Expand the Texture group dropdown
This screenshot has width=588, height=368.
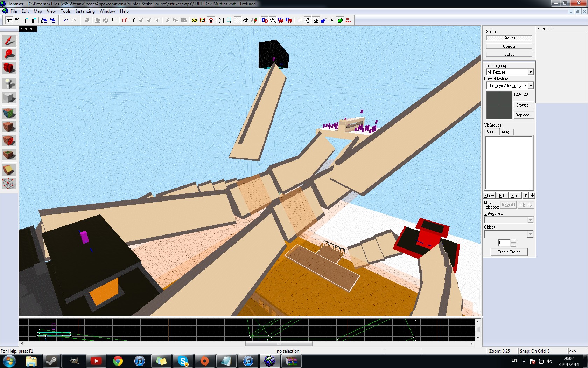pos(531,72)
